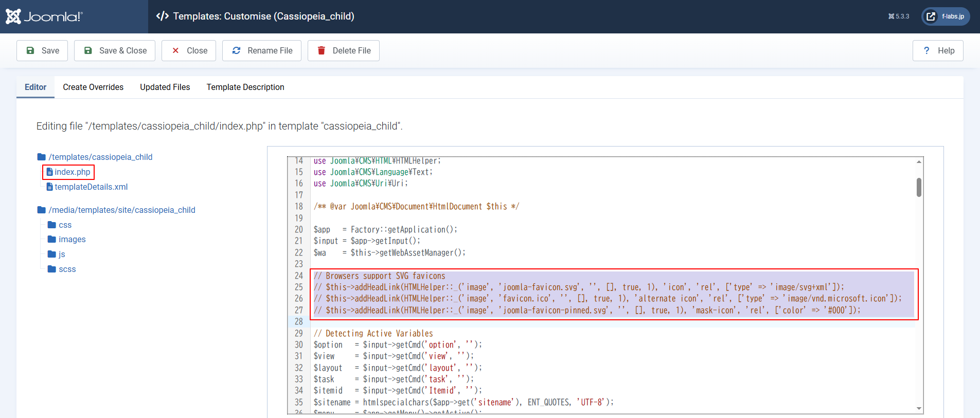The width and height of the screenshot is (980, 418).
Task: Click the Delete File button
Action: (344, 50)
